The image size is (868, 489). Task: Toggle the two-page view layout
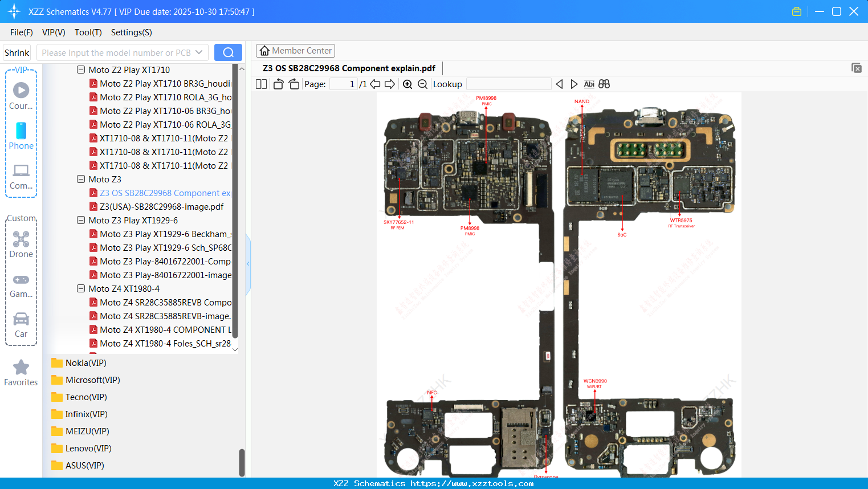click(x=261, y=84)
